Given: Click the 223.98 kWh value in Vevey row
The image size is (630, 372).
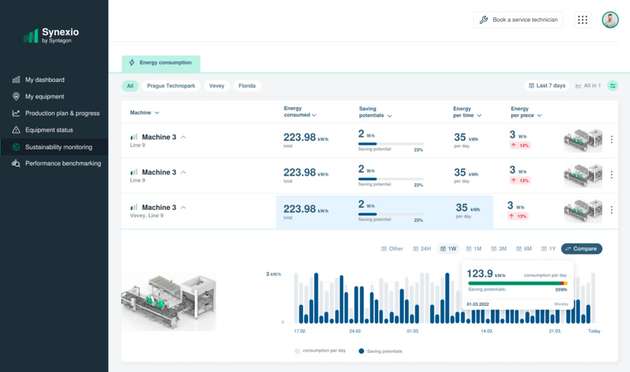Looking at the screenshot, I should 306,209.
